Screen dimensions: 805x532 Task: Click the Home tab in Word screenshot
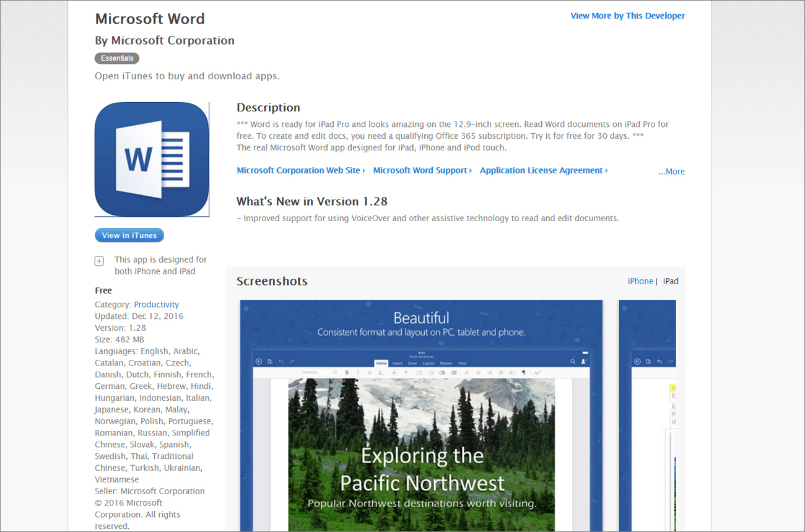[x=381, y=364]
